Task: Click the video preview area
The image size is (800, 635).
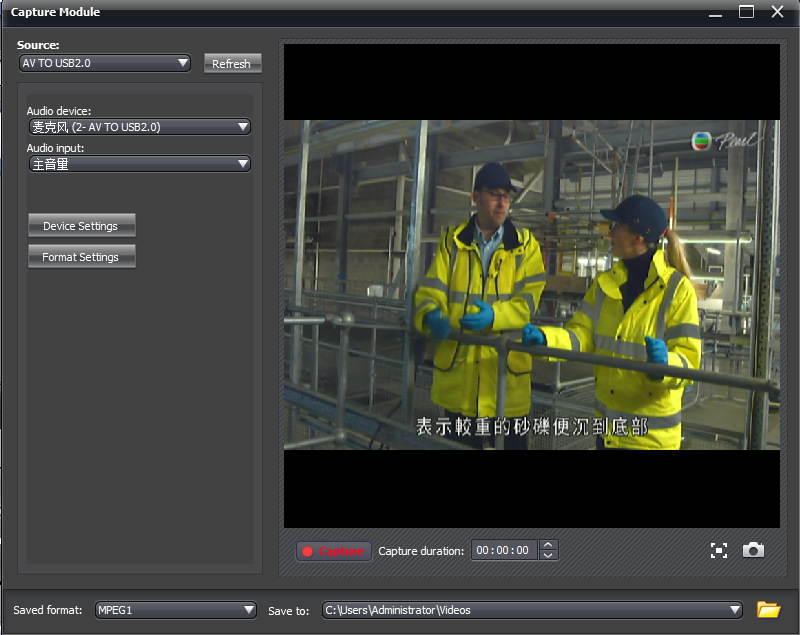Action: tap(531, 285)
